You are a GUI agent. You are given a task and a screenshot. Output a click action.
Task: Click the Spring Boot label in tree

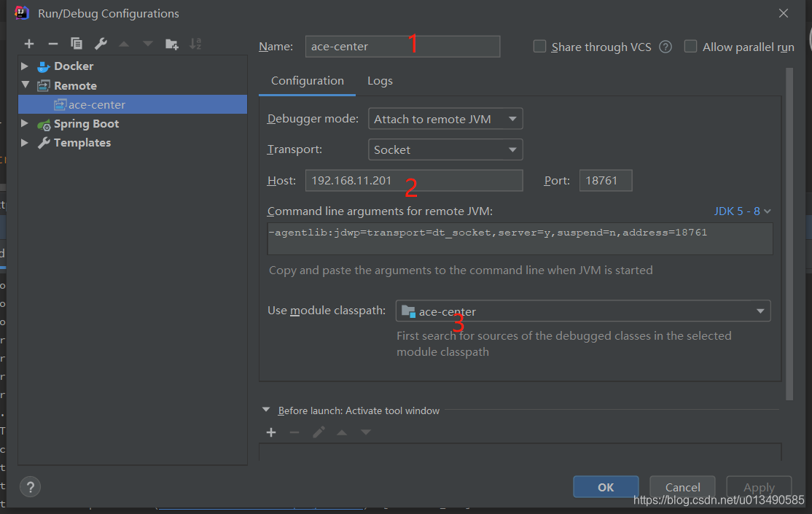pos(87,124)
